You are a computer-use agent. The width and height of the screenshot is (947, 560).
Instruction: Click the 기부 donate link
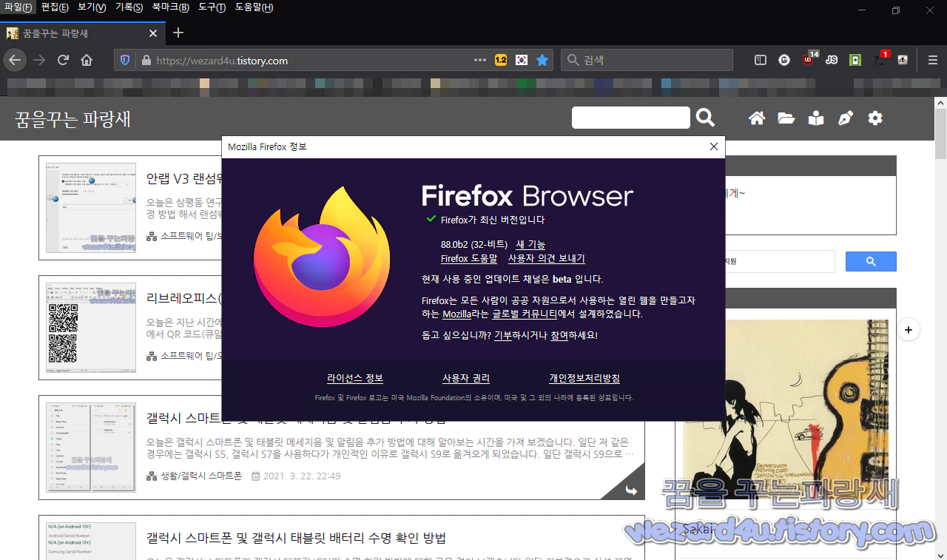coord(502,335)
